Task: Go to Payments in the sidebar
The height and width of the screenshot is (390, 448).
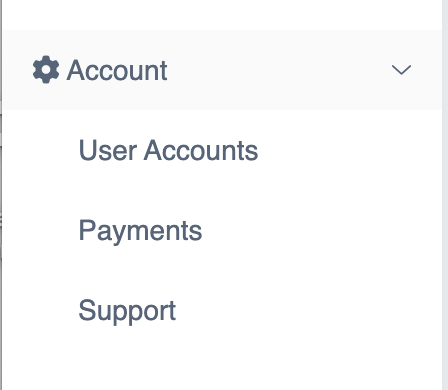Action: [x=140, y=231]
